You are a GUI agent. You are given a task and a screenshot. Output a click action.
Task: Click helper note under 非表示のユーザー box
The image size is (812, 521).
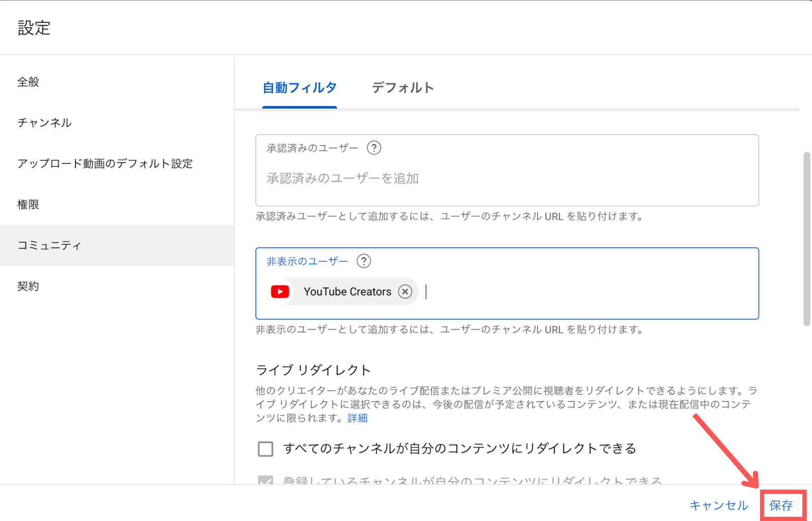click(450, 330)
